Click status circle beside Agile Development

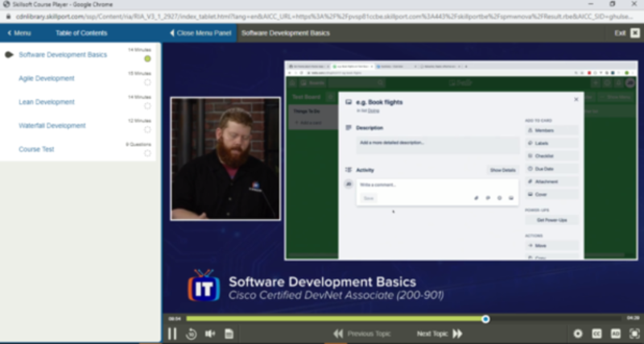[x=147, y=82]
